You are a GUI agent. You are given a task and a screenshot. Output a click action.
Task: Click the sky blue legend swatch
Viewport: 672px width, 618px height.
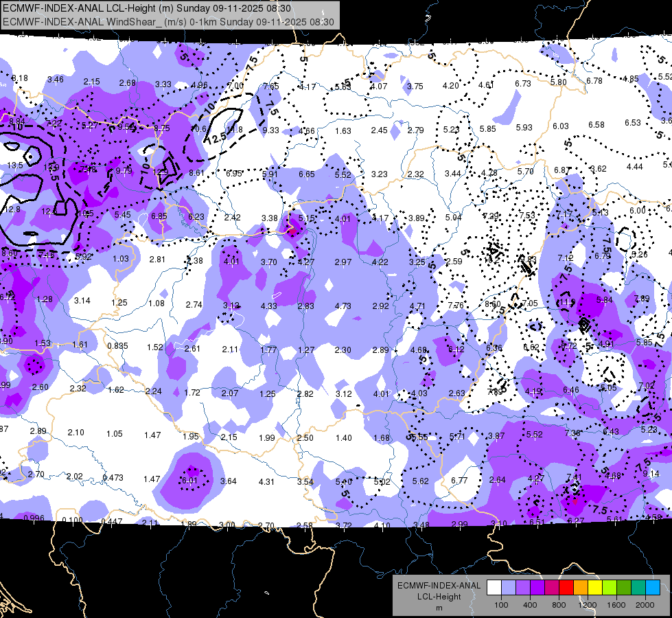click(x=653, y=588)
